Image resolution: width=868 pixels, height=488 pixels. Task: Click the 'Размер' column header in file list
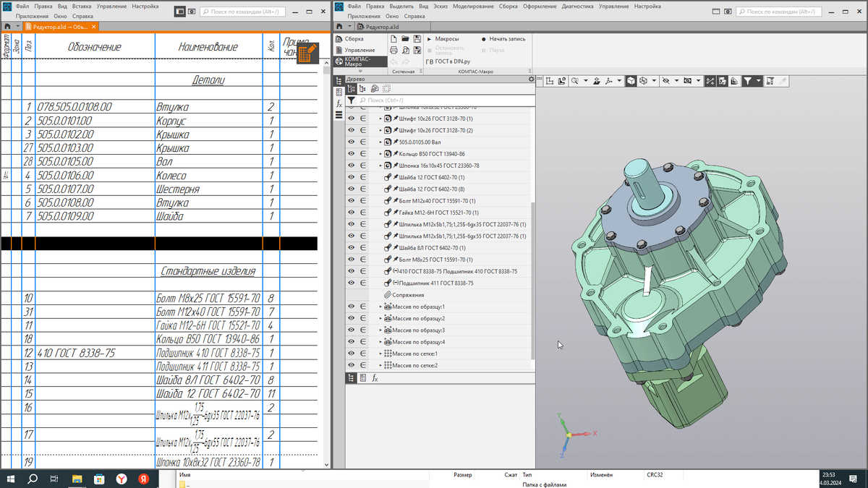coord(463,475)
